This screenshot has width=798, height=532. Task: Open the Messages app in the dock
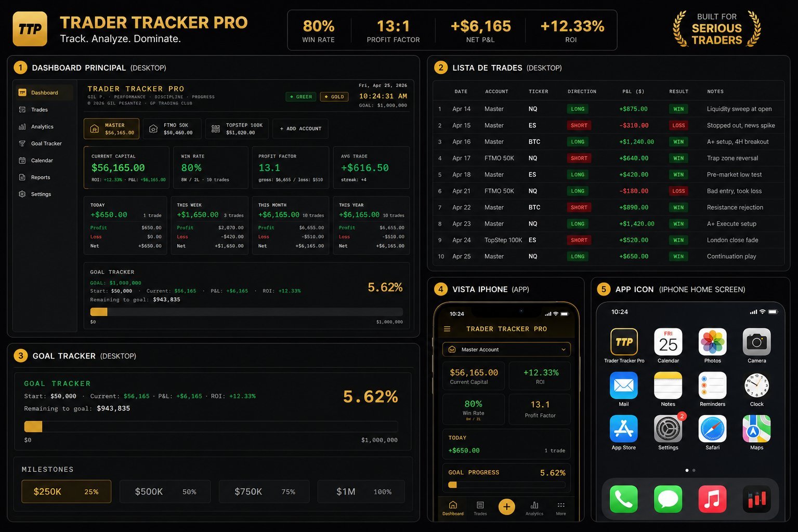click(x=668, y=499)
